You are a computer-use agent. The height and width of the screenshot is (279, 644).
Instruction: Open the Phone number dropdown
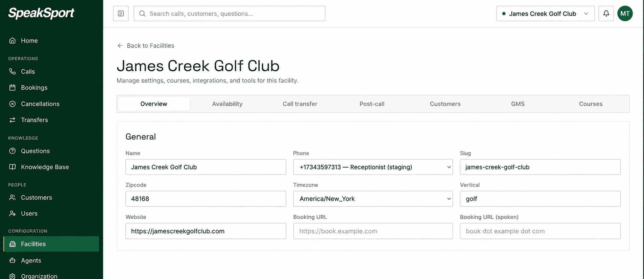tap(373, 167)
